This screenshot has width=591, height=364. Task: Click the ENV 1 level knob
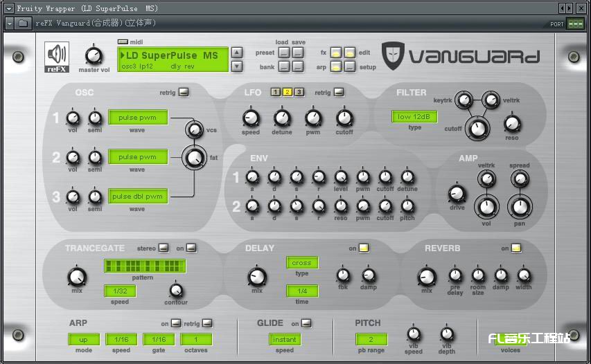[x=341, y=177]
